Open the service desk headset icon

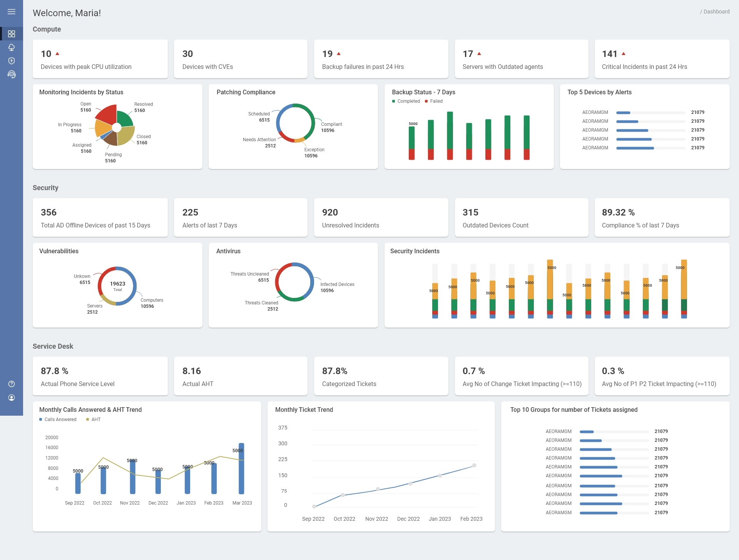coord(12,74)
